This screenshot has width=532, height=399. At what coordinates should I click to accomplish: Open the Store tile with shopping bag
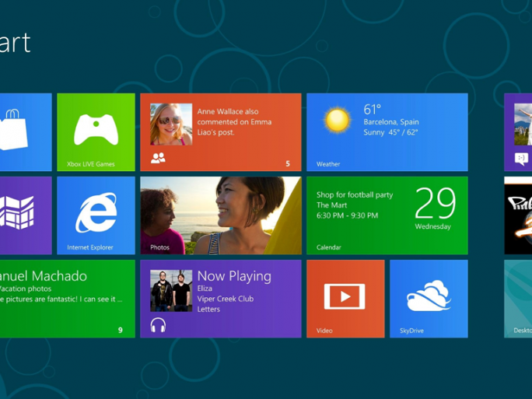point(26,132)
